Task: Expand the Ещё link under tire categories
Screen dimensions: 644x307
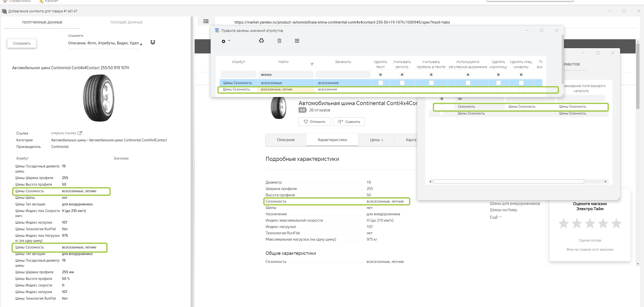Action: click(x=495, y=217)
